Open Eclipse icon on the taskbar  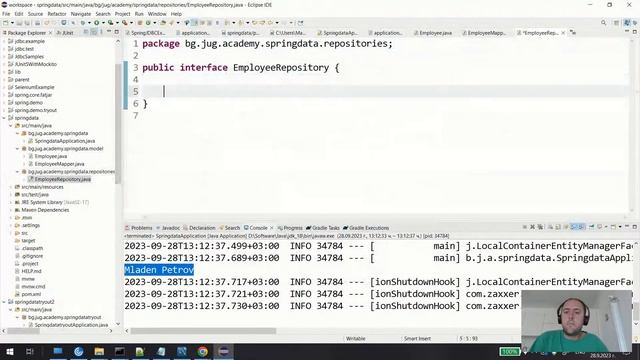click(224, 351)
